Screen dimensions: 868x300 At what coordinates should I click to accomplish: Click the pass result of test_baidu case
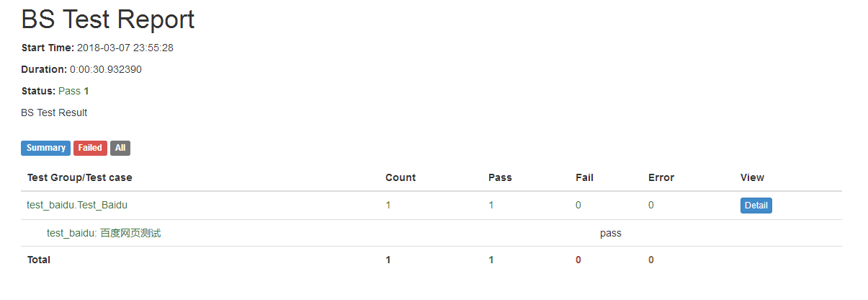tap(610, 233)
